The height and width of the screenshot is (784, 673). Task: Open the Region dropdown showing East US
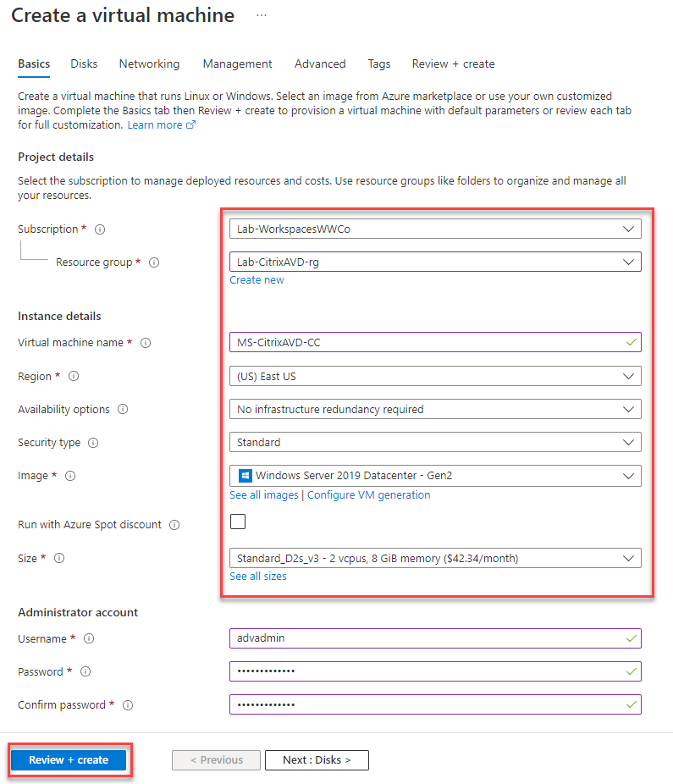tap(434, 376)
